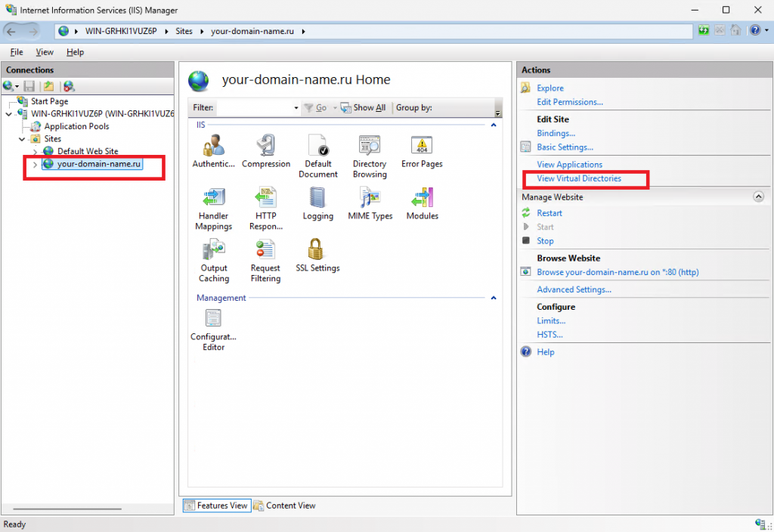Switch to Content View tab
Screen dimensions: 774x532
click(285, 506)
